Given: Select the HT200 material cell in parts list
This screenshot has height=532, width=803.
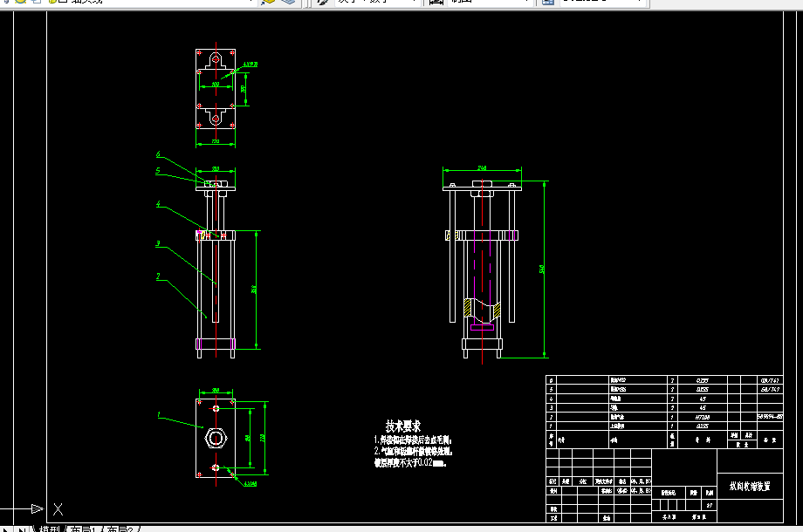Looking at the screenshot, I should click(702, 417).
